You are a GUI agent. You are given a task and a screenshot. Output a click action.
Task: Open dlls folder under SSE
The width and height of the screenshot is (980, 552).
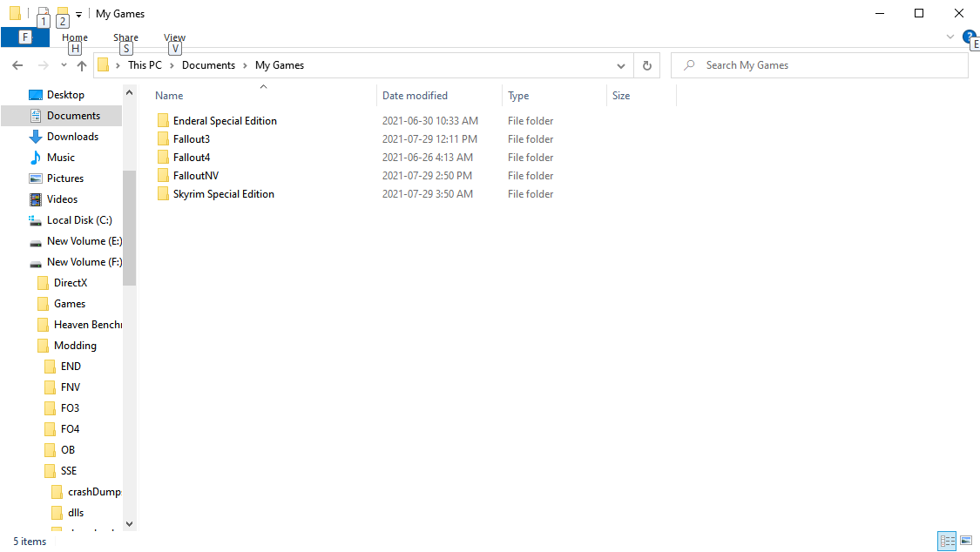tap(76, 513)
